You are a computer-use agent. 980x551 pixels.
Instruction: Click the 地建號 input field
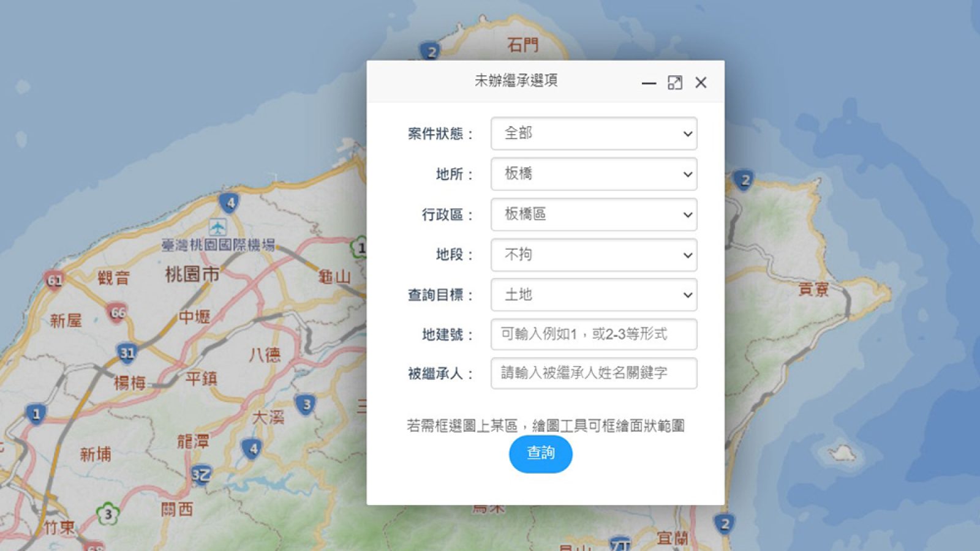point(594,334)
